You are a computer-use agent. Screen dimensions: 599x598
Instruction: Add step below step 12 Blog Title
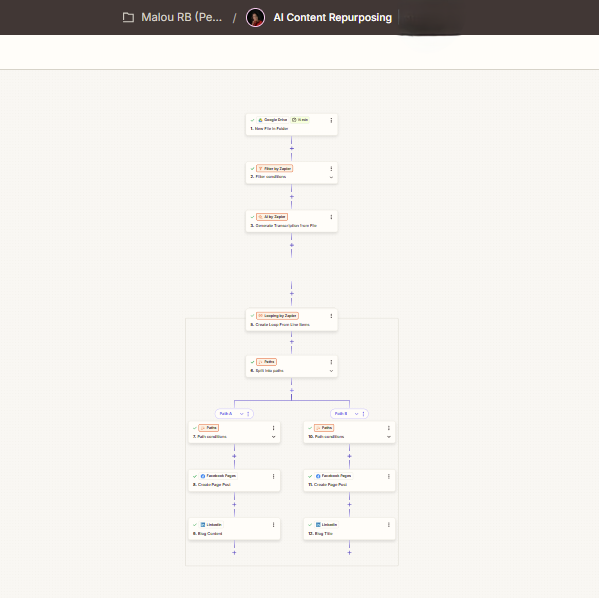click(349, 553)
